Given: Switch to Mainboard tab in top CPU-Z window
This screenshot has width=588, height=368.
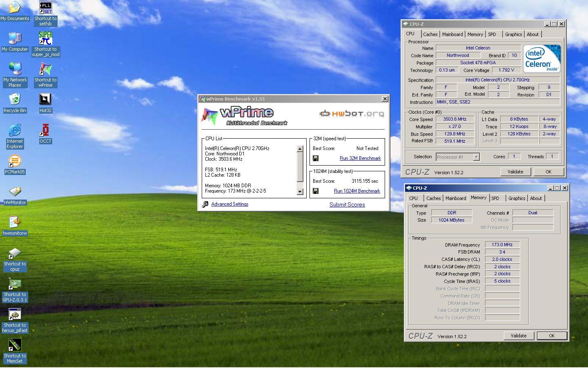Looking at the screenshot, I should click(x=452, y=34).
